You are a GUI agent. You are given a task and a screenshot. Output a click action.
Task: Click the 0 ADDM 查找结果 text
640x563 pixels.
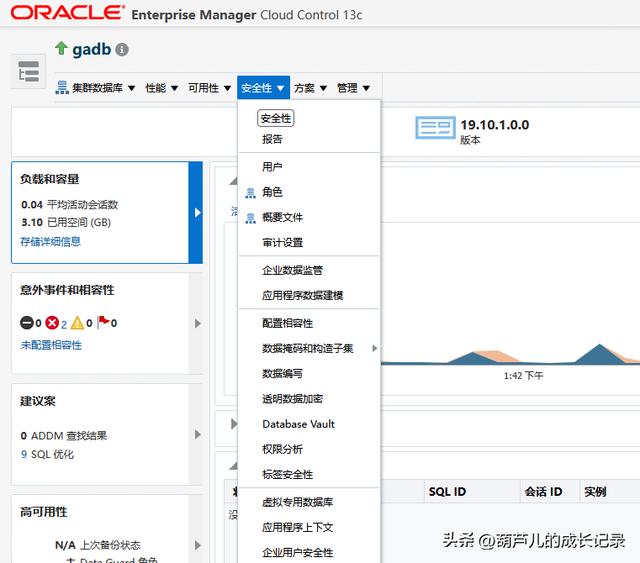tap(64, 436)
